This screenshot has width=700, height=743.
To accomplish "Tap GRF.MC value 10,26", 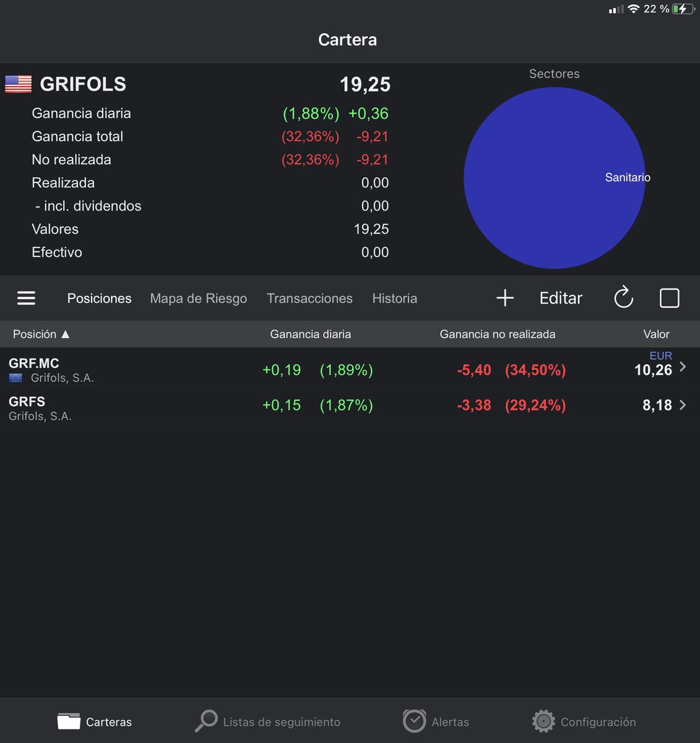I will (x=653, y=370).
